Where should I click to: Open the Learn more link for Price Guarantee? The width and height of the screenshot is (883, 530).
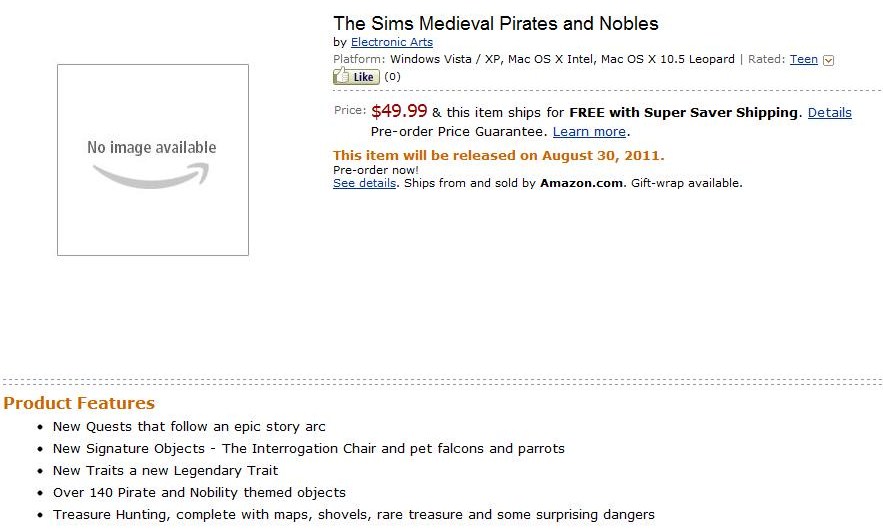(x=589, y=131)
